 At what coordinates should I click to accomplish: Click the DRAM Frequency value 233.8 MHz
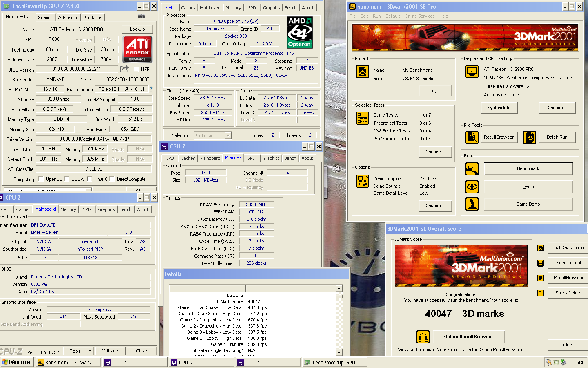coord(256,204)
